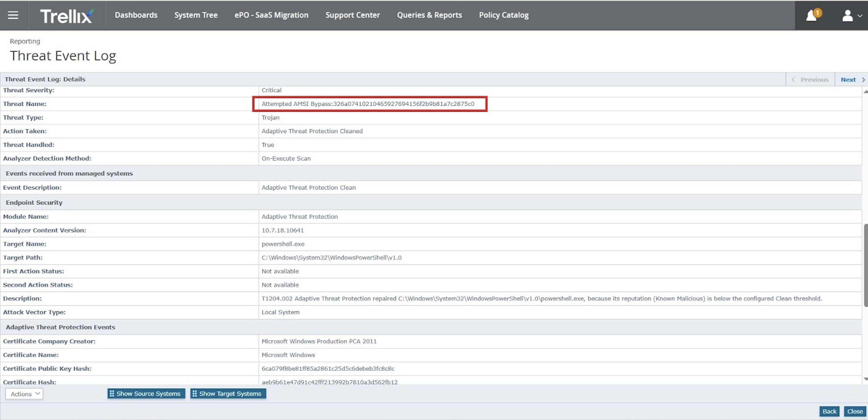Expand the Actions dropdown
The height and width of the screenshot is (420, 868).
pyautogui.click(x=24, y=394)
